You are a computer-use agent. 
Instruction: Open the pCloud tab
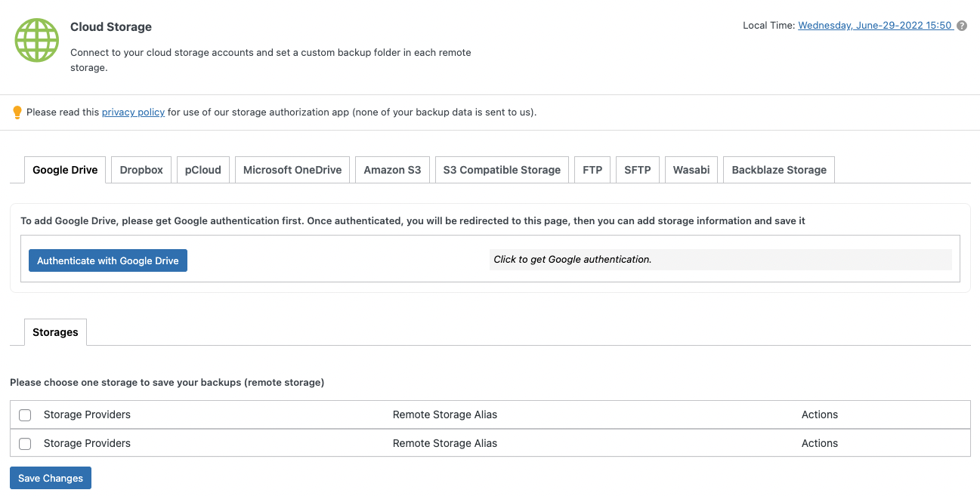pos(203,170)
